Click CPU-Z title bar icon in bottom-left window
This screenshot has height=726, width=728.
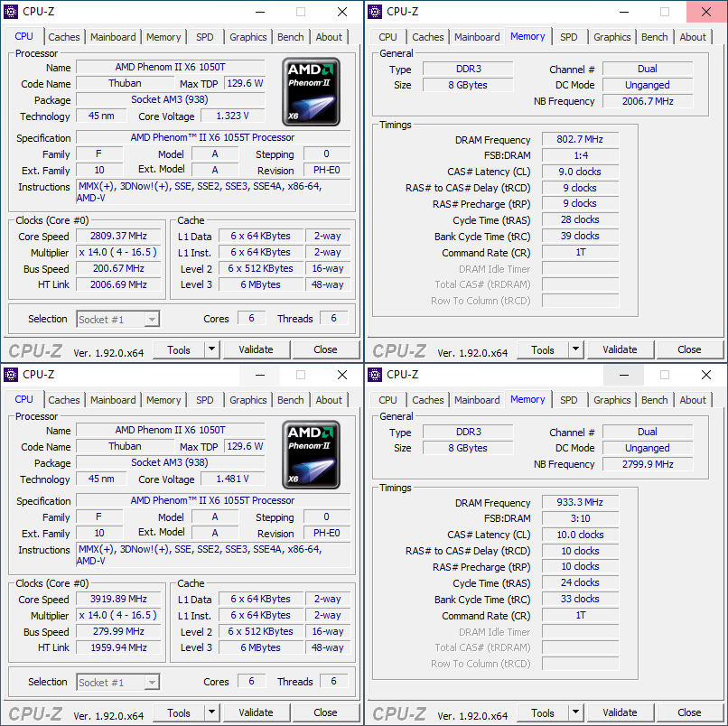coord(12,375)
